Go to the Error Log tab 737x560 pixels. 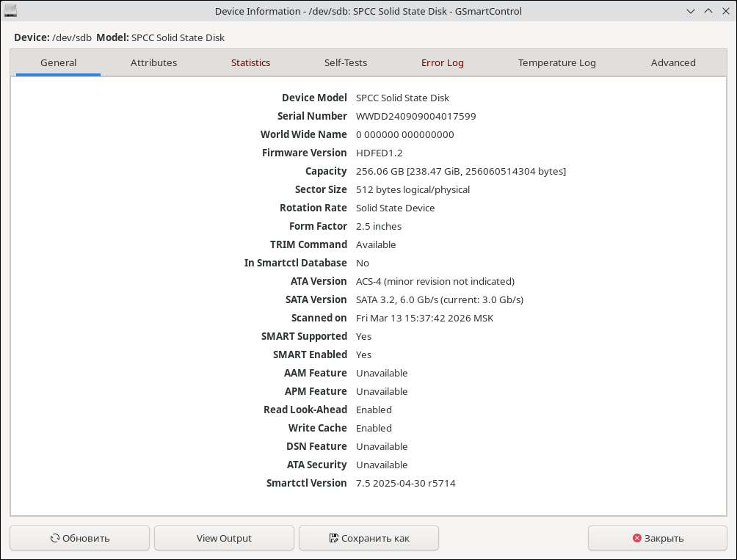443,62
